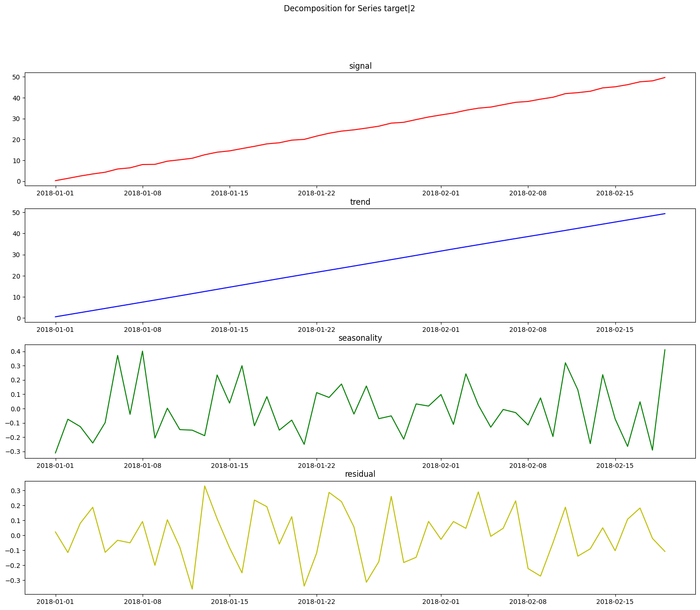This screenshot has width=700, height=610.
Task: Click the '0.2' tick on seasonality y-axis
Action: 16,380
